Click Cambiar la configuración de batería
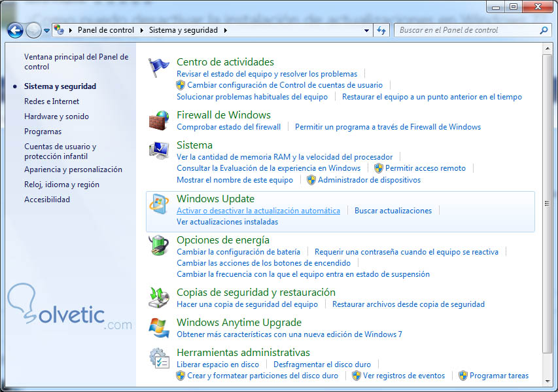The height and width of the screenshot is (392, 558). pos(238,252)
